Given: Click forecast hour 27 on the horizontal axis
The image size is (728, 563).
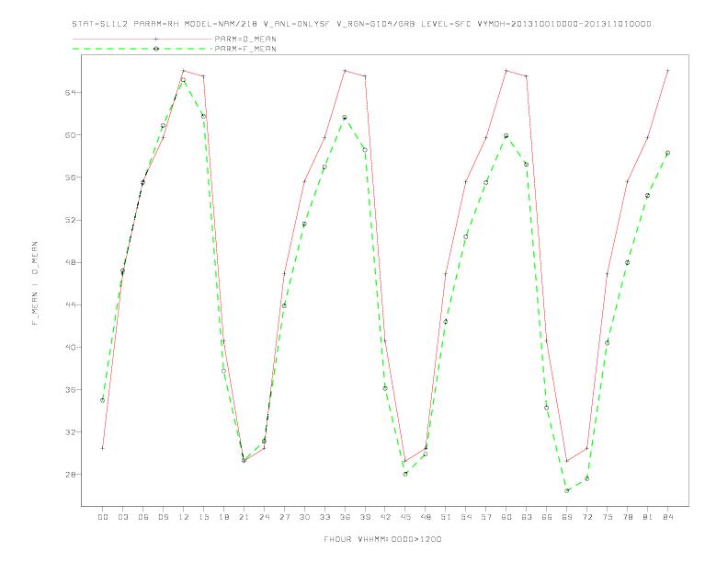Looking at the screenshot, I should tap(284, 517).
